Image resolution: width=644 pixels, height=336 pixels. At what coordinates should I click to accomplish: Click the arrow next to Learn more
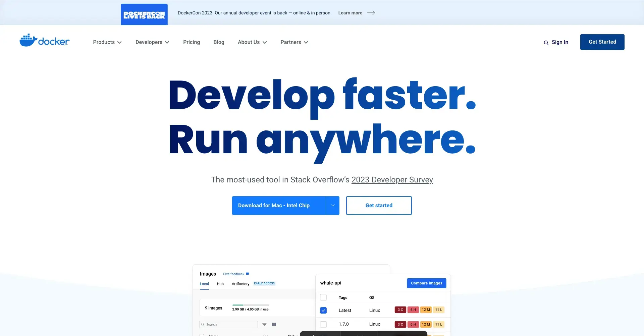tap(371, 13)
